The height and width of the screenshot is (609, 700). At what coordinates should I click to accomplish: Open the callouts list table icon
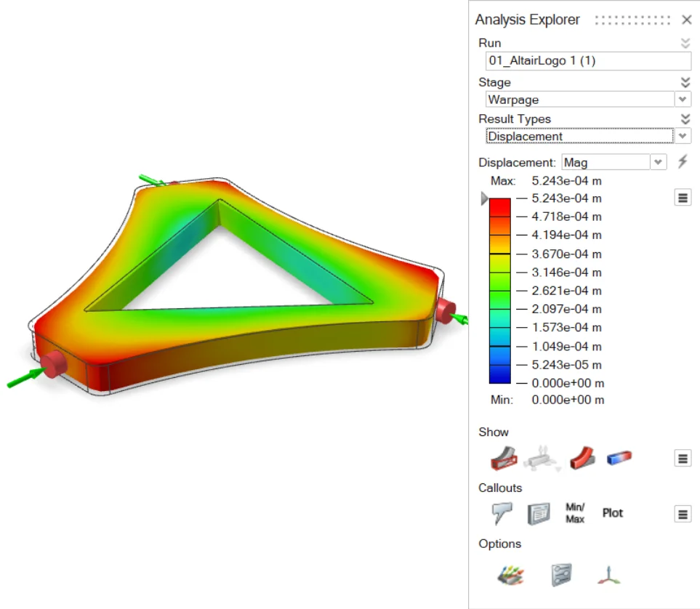[x=539, y=514]
